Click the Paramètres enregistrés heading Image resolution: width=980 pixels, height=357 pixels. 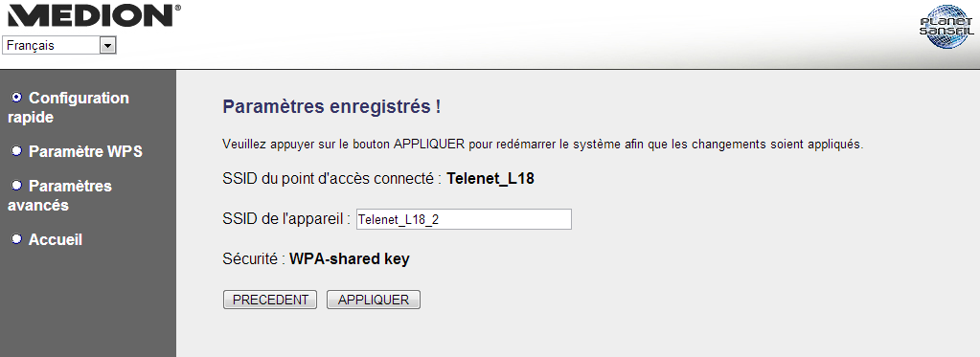click(331, 107)
